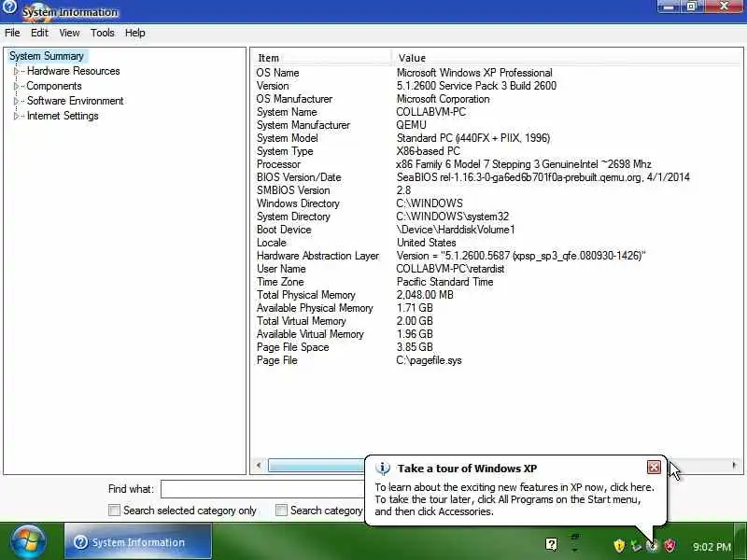747x560 pixels.
Task: Select the System Name row
Action: 497,112
